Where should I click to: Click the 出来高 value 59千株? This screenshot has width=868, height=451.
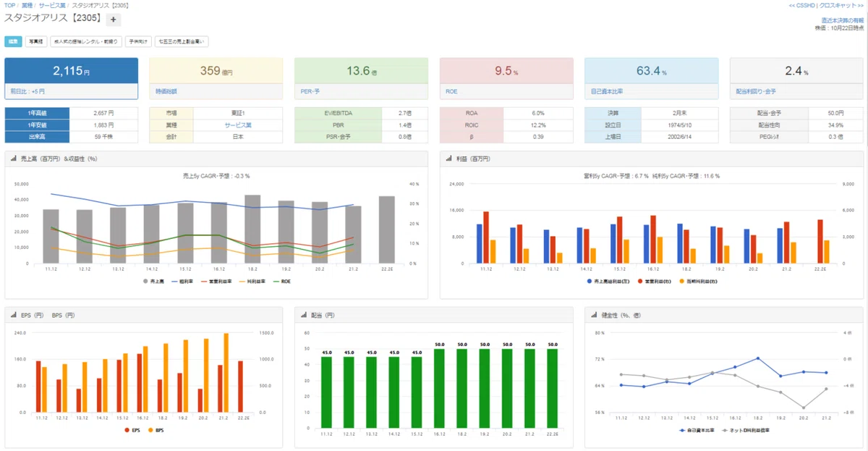pos(104,136)
